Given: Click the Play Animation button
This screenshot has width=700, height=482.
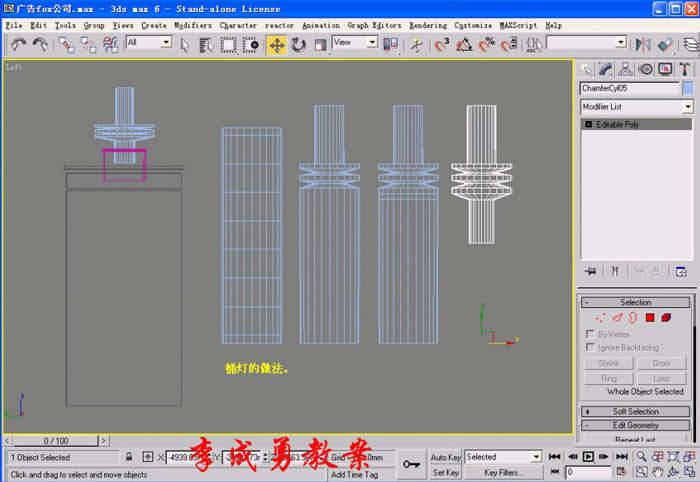Looking at the screenshot, I should pyautogui.click(x=588, y=457).
